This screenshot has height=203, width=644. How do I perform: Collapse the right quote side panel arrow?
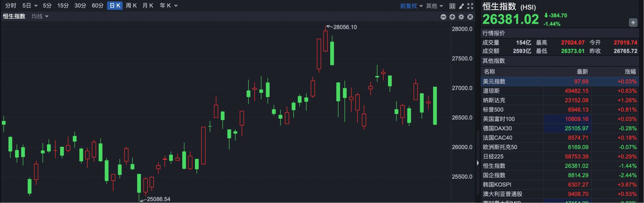tap(478, 163)
